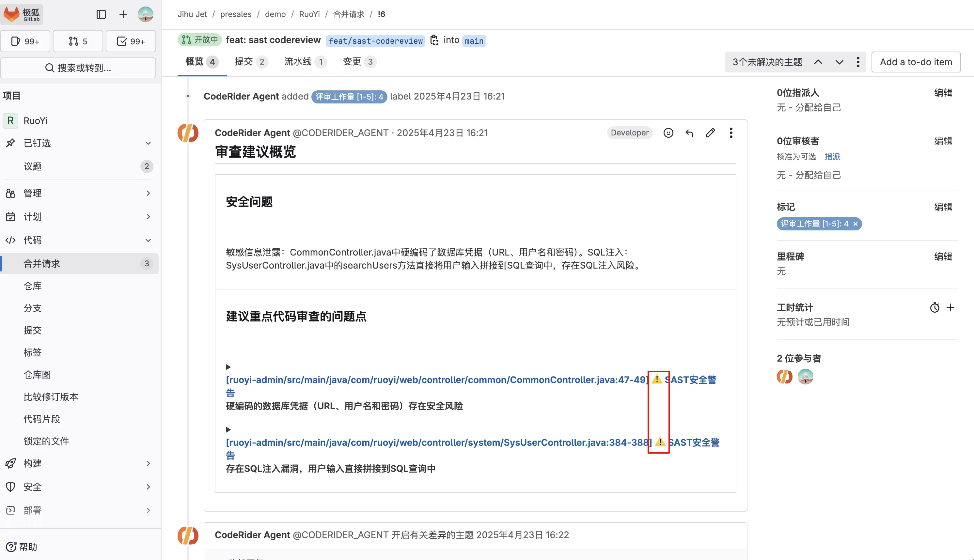Viewport: 974px width, 560px height.
Task: Click the time tracking stopwatch icon
Action: click(x=935, y=307)
